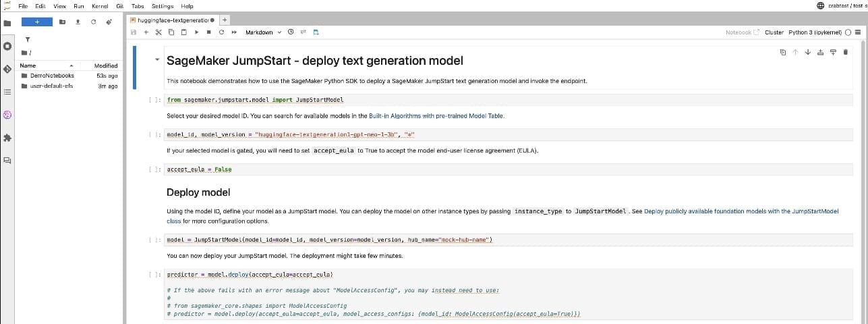This screenshot has height=324, width=868.
Task: Upload files using the upload icon
Action: tap(78, 22)
